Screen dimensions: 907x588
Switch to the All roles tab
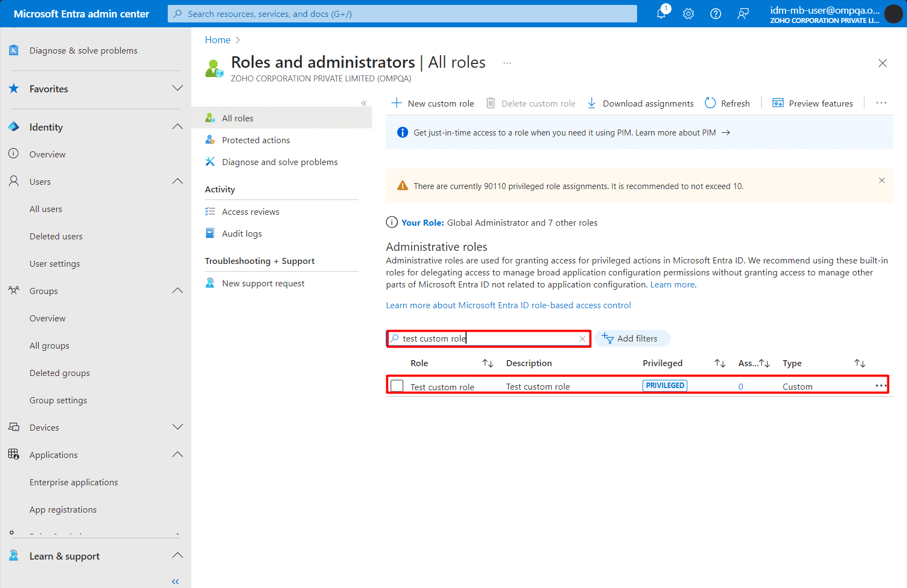click(237, 117)
